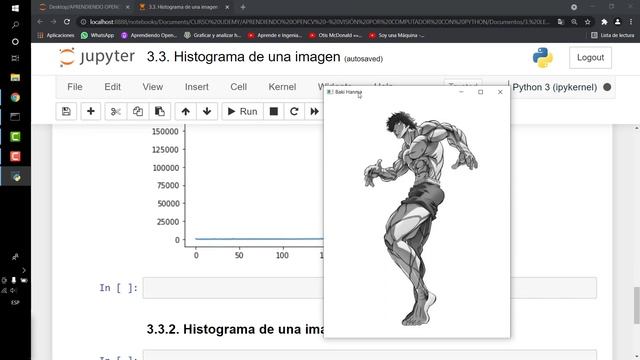This screenshot has height=360, width=640.
Task: Interrupt the kernel with stop icon
Action: 273,111
